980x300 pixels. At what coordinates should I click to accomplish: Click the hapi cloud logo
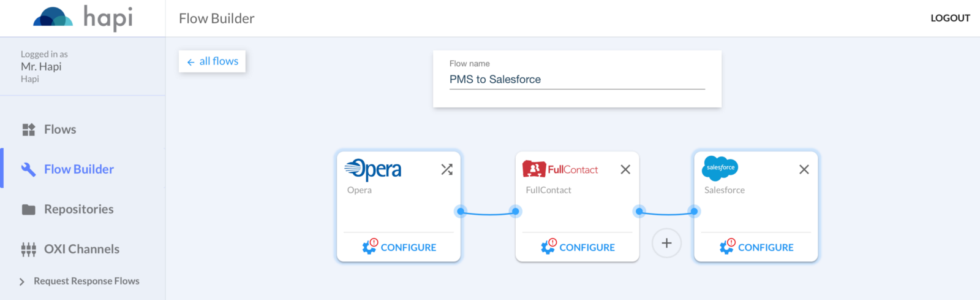point(53,17)
